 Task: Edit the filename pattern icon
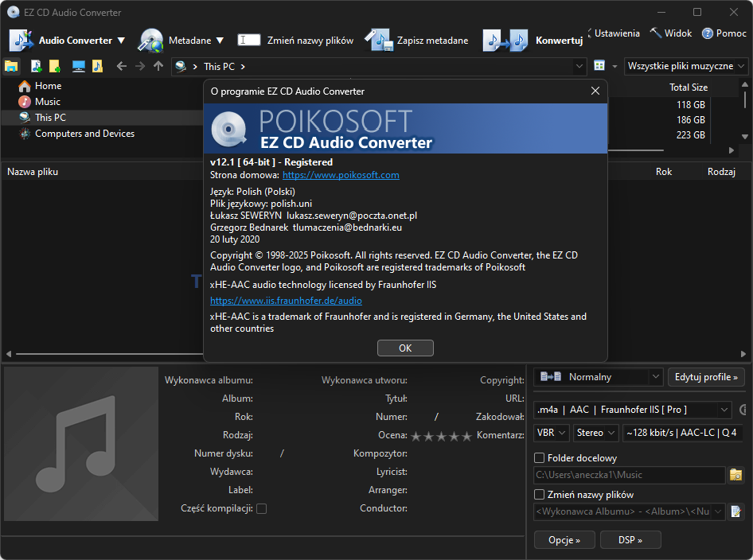pyautogui.click(x=735, y=511)
